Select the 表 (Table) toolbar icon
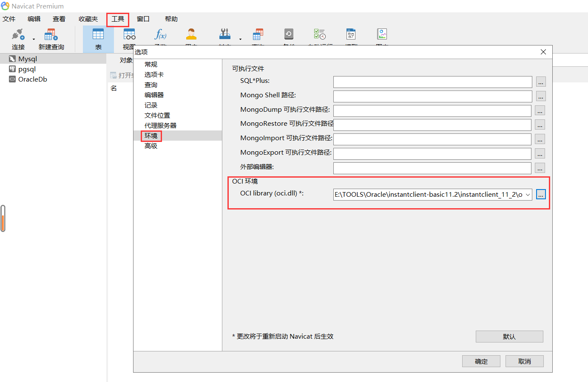Image resolution: width=588 pixels, height=382 pixels. click(x=98, y=38)
